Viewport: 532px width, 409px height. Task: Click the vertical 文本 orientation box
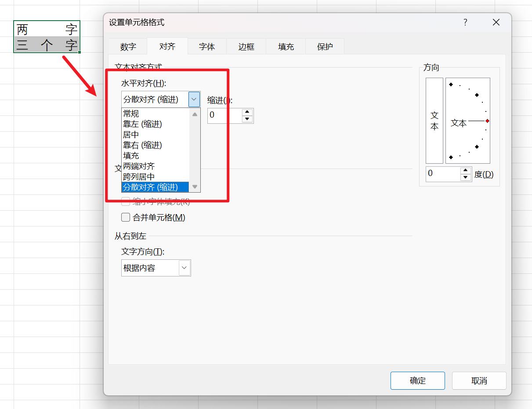click(x=434, y=121)
